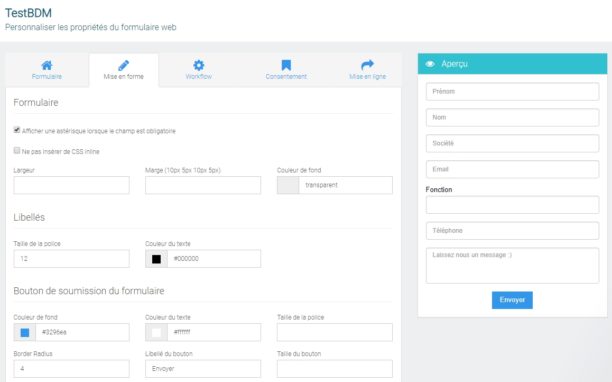Click the 'Bouton de soumission du formulaire' heading

[89, 291]
